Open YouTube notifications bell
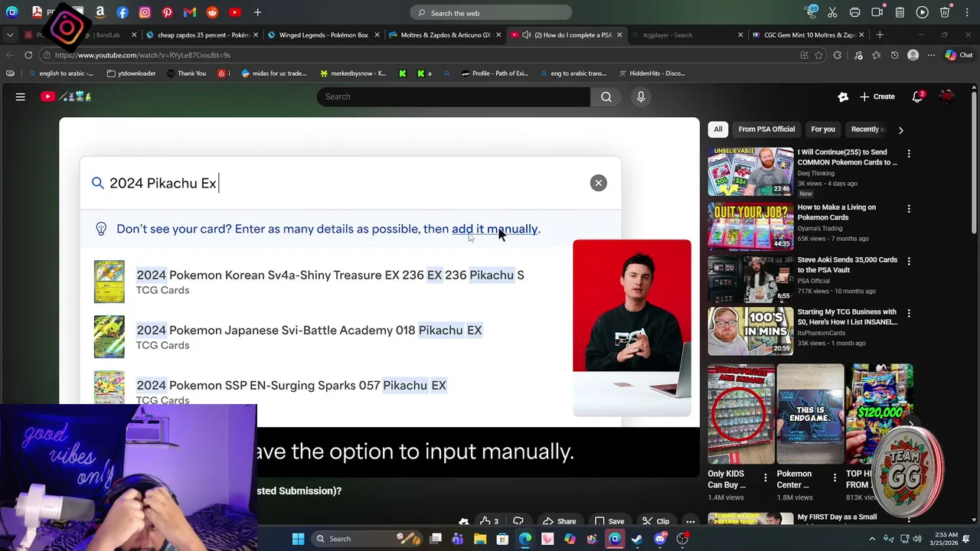 (x=917, y=96)
